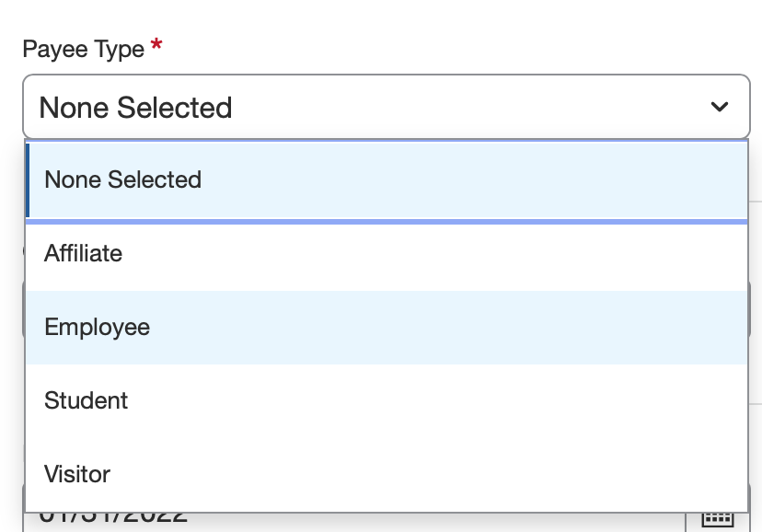Pick Visitor as the payee type
The image size is (762, 532).
[x=77, y=474]
